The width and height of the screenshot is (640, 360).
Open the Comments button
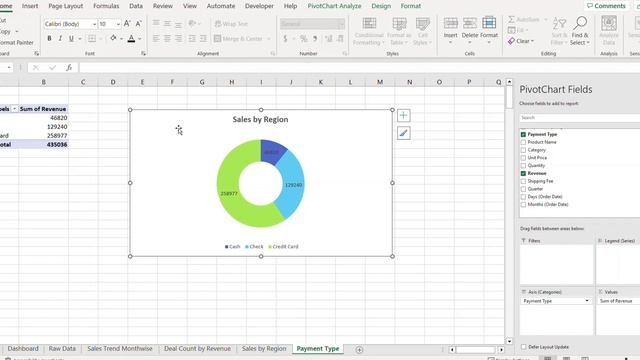[x=606, y=6]
